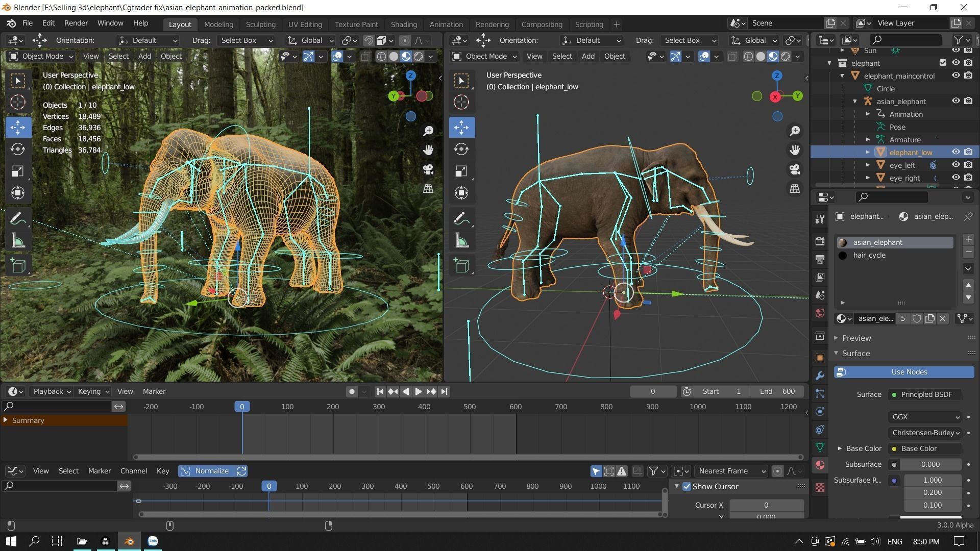Open the Texture properties tab

(820, 488)
